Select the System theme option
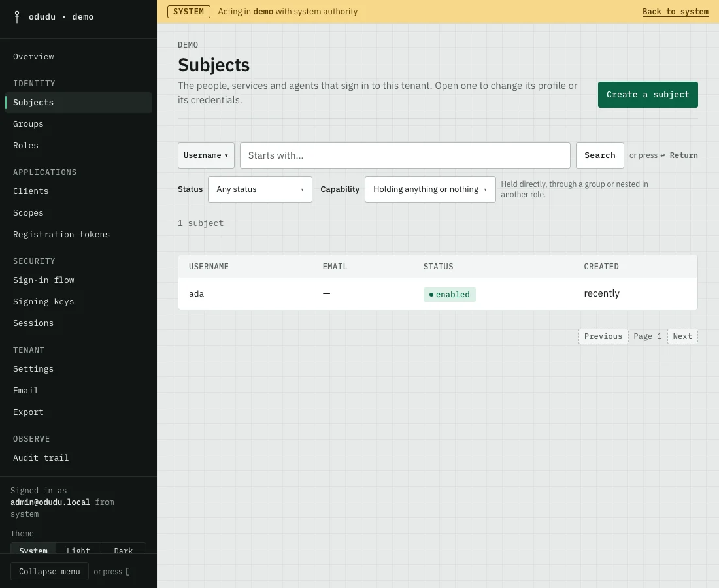Viewport: 719px width, 588px height. click(33, 548)
